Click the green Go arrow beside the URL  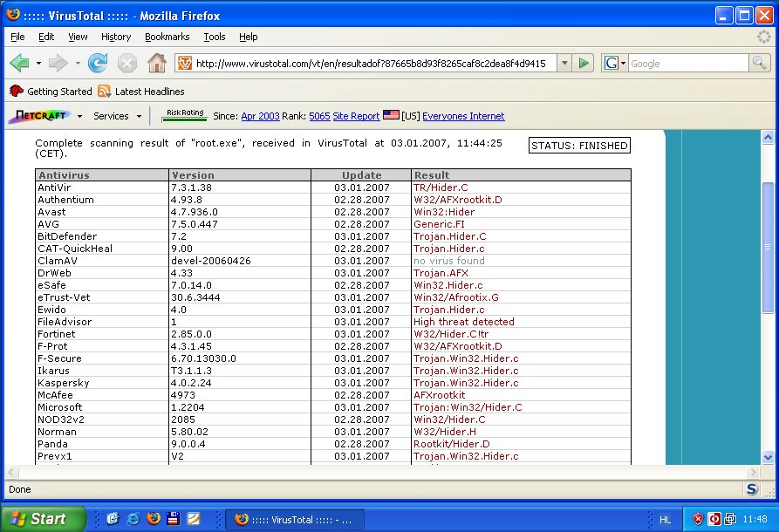pos(584,63)
